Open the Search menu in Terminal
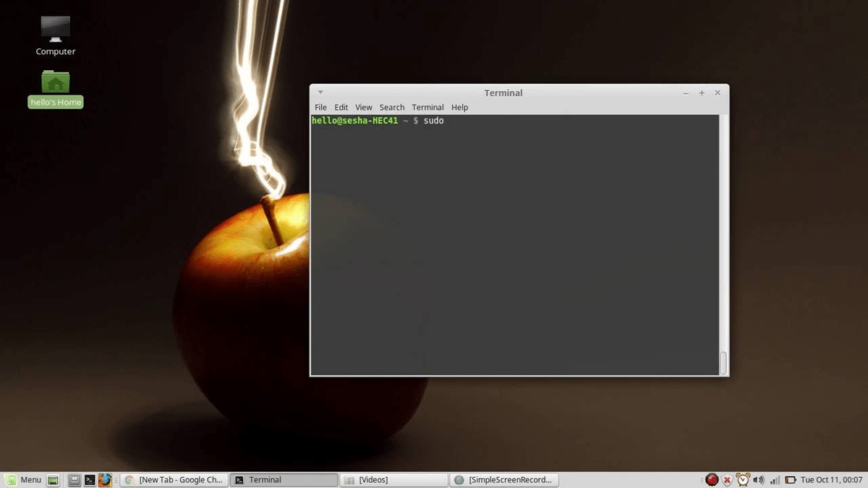 (x=391, y=108)
